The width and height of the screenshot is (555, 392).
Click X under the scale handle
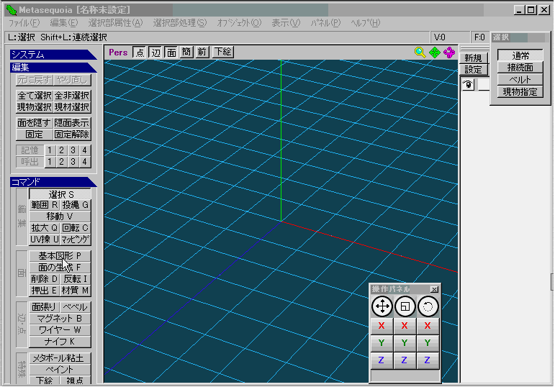pos(405,326)
